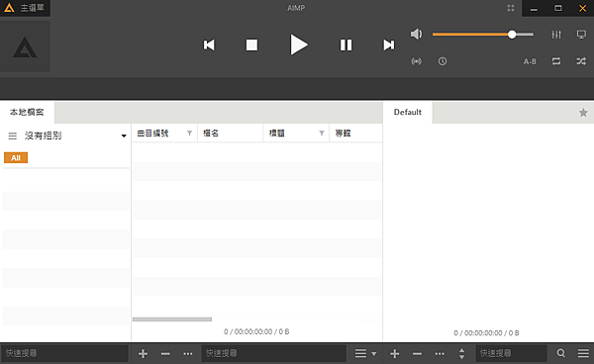This screenshot has width=594, height=364.
Task: Toggle repeat playback mode
Action: 556,61
